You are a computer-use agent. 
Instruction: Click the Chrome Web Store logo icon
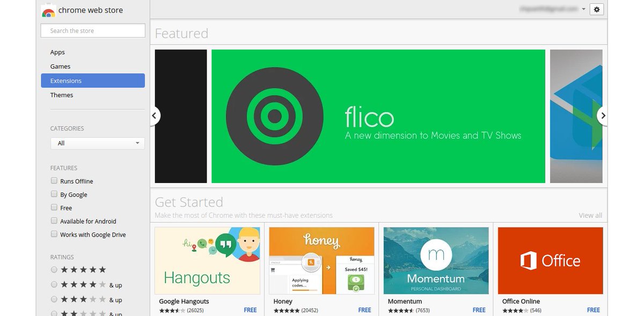(48, 10)
